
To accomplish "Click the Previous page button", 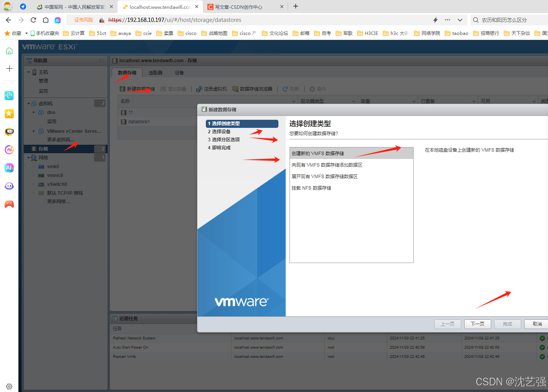I will click(x=448, y=324).
